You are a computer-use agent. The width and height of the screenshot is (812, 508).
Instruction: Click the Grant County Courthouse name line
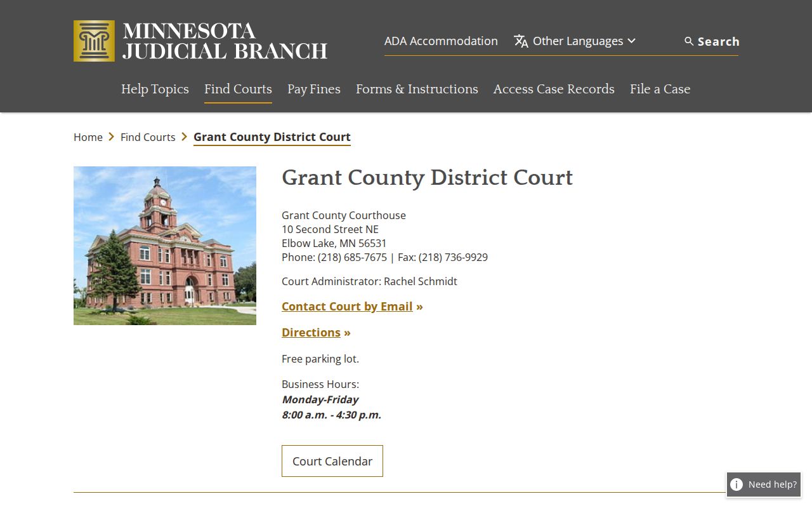coord(344,215)
